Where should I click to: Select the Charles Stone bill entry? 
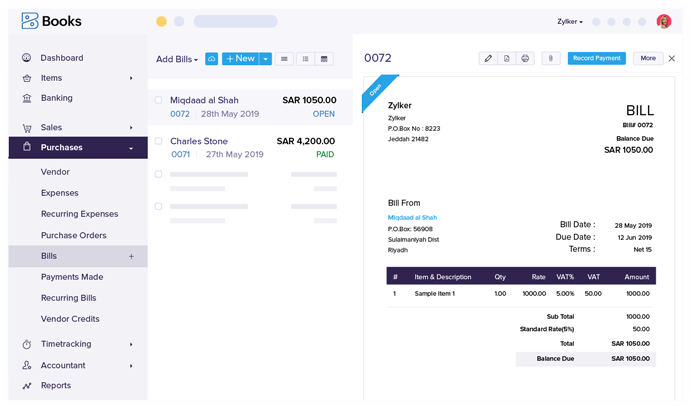[250, 148]
